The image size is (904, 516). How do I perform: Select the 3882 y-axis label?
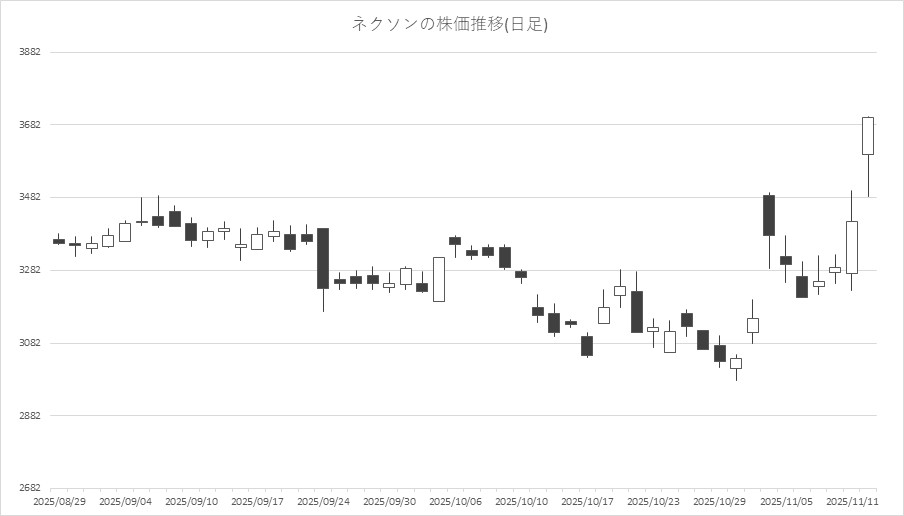pos(29,52)
